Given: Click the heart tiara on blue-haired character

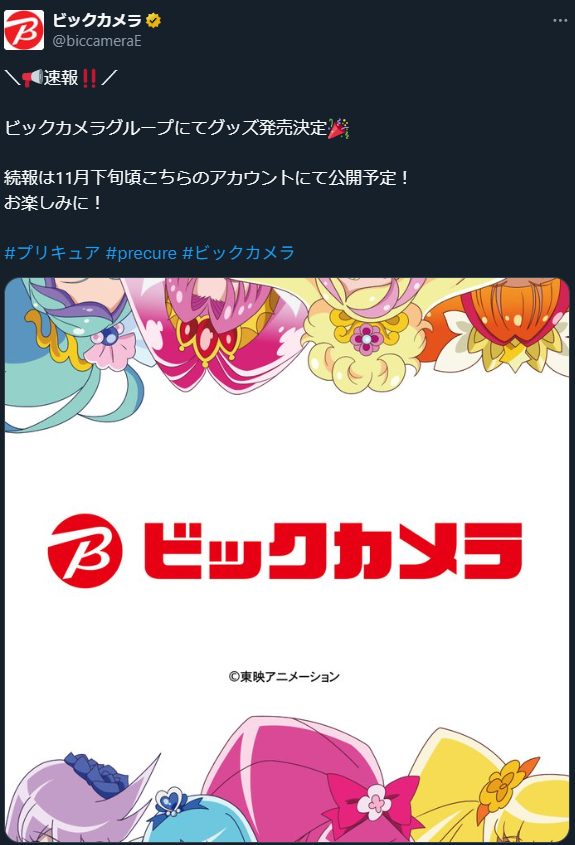Looking at the screenshot, I should pyautogui.click(x=171, y=801).
